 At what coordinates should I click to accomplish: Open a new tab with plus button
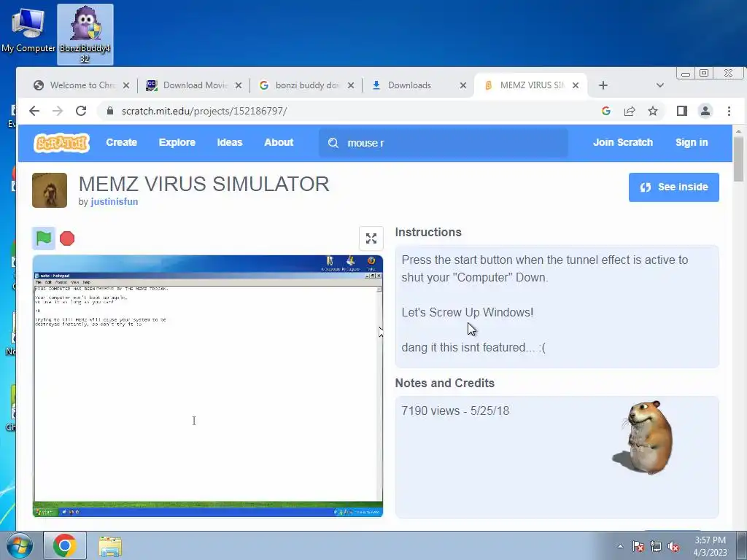pos(603,85)
